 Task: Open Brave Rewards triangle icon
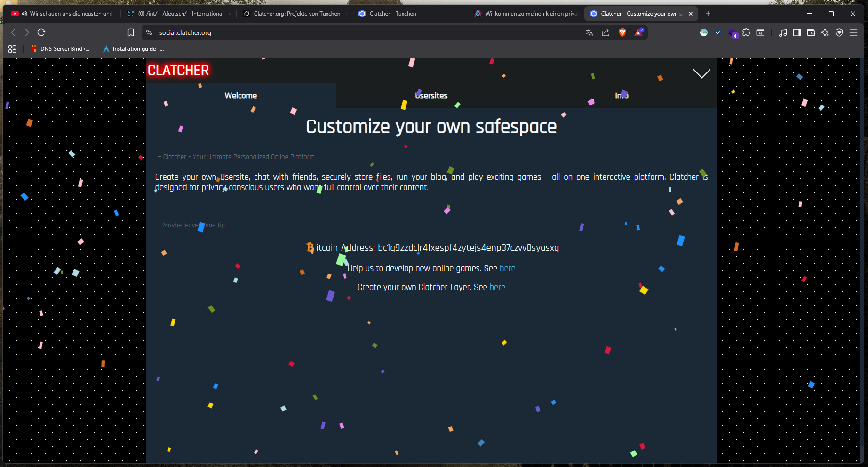[639, 32]
